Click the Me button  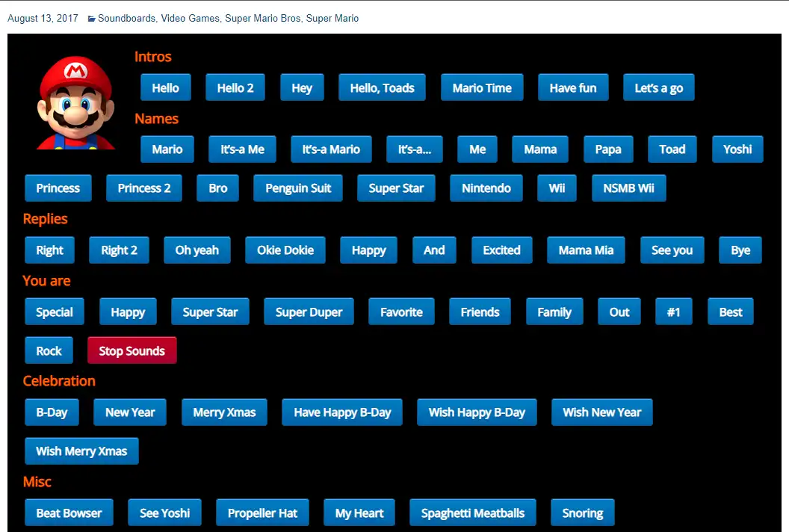[x=477, y=149]
